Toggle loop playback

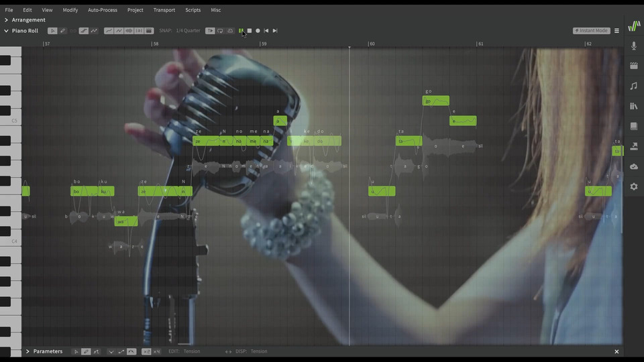pyautogui.click(x=220, y=31)
